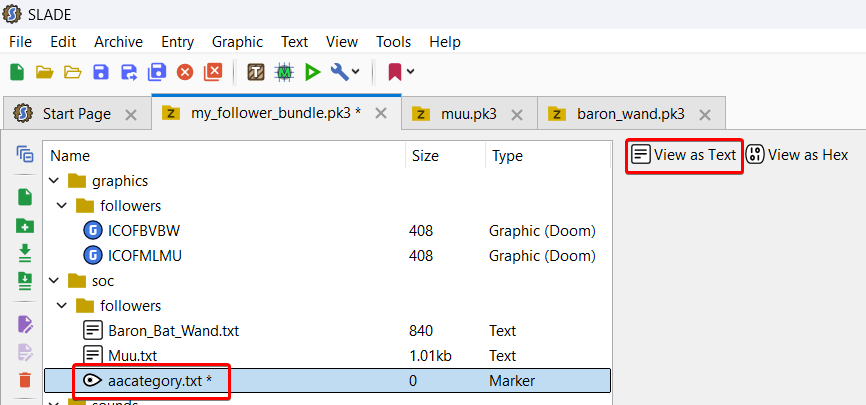The image size is (866, 405).
Task: Sort entries by Size column header
Action: tap(445, 156)
